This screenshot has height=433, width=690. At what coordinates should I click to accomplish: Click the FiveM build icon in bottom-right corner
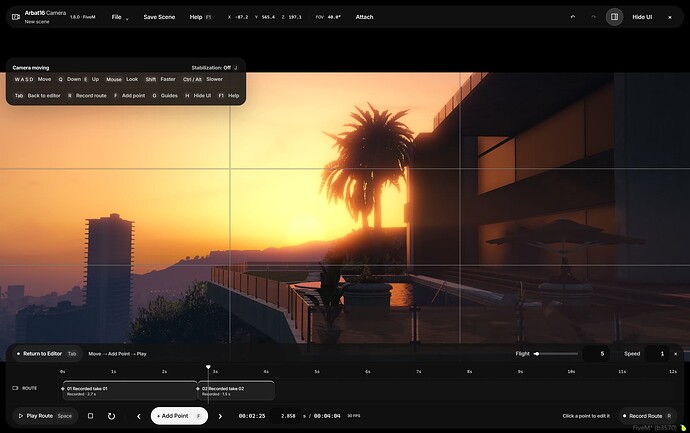(683, 428)
